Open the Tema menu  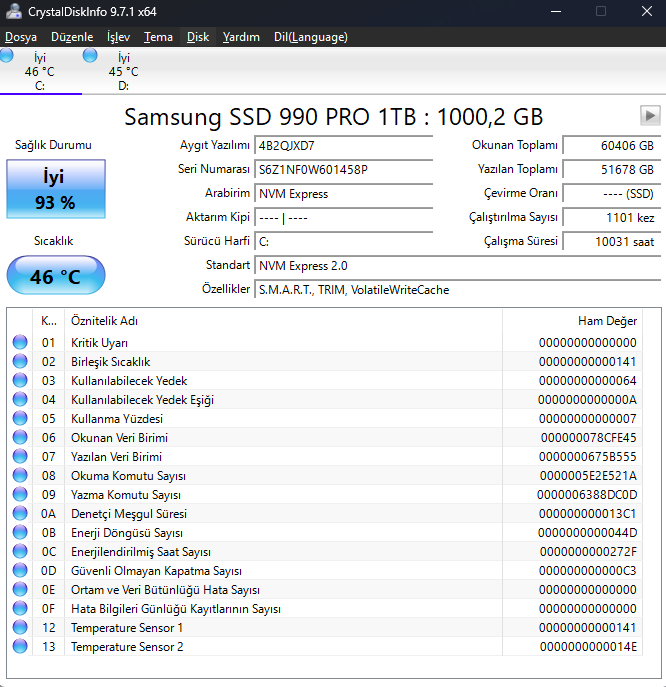(158, 37)
